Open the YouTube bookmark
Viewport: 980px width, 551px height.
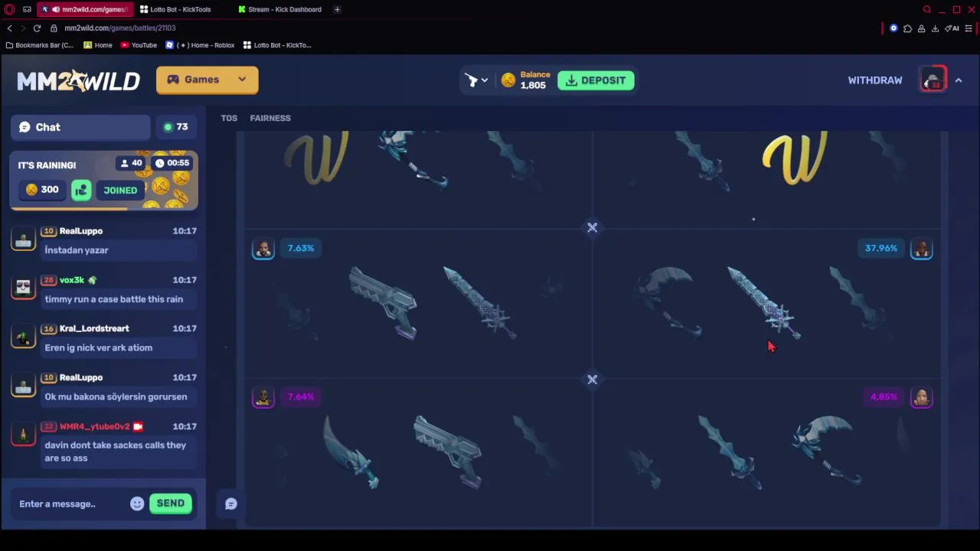(x=139, y=45)
